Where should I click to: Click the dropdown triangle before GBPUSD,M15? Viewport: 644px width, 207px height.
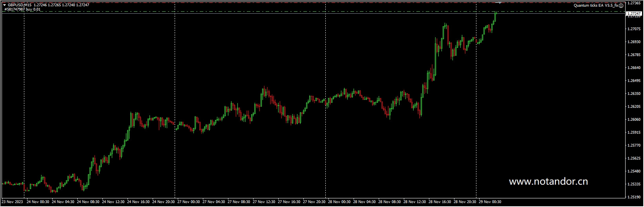(x=4, y=5)
